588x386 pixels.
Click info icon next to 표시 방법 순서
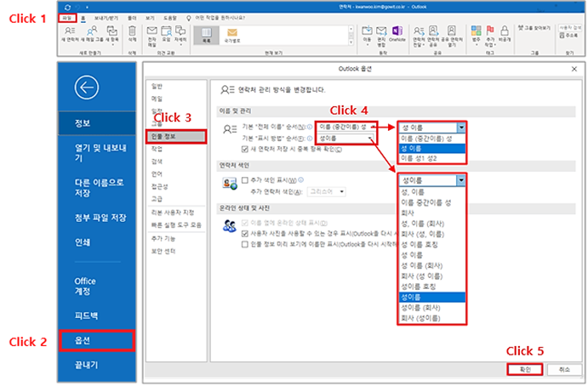(x=310, y=139)
